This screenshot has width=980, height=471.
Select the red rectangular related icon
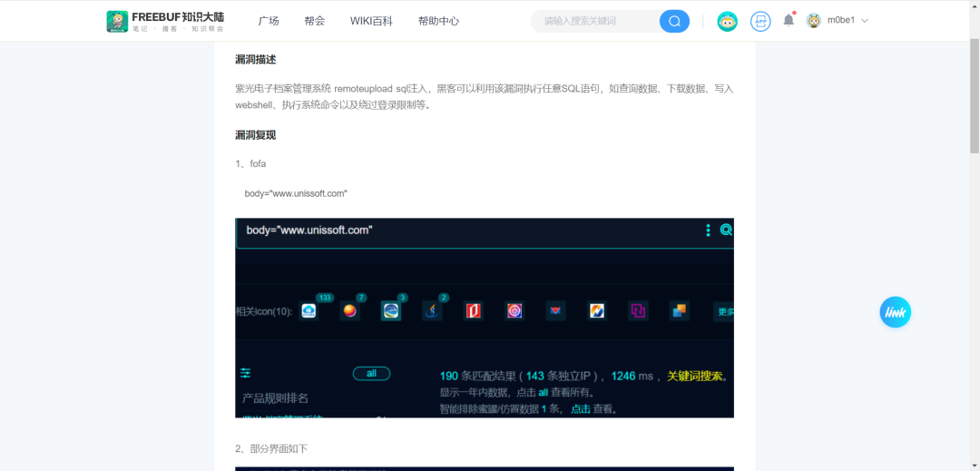pos(473,310)
